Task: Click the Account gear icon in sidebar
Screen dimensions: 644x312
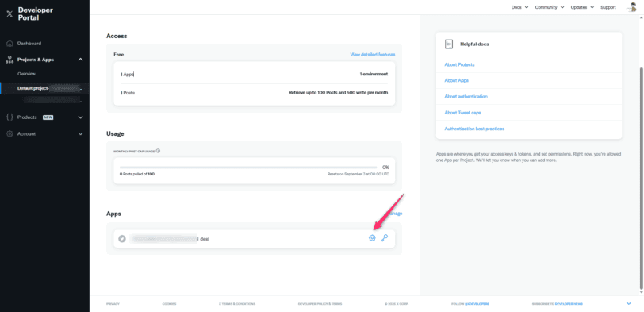Action: coord(10,133)
